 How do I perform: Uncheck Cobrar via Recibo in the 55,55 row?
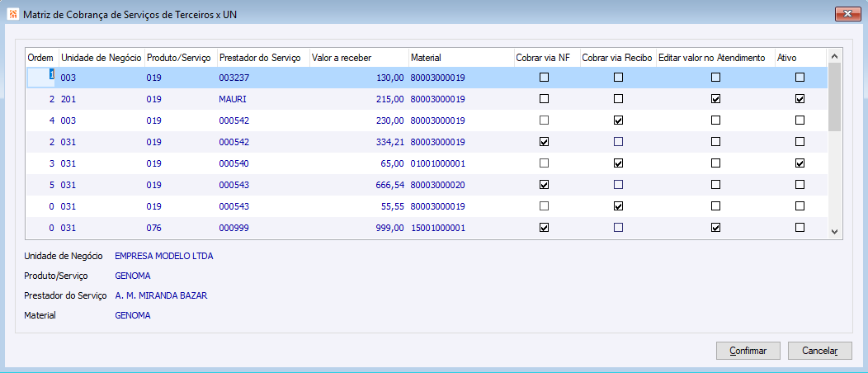click(618, 205)
